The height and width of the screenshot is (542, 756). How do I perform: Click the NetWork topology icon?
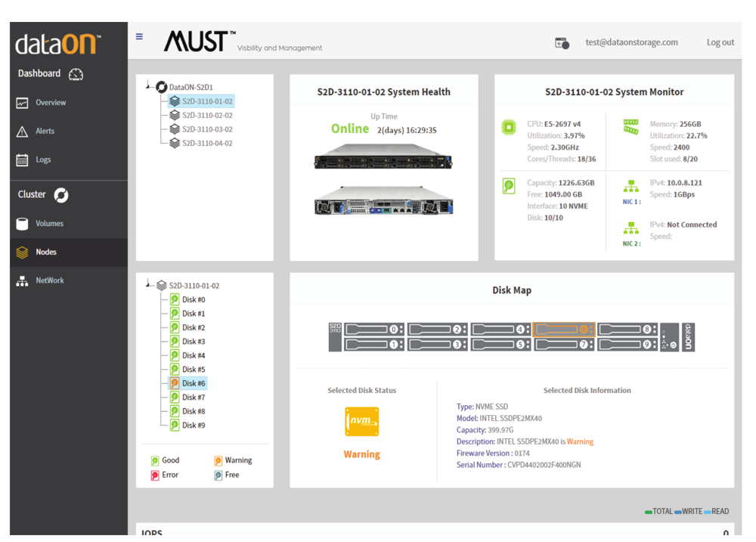[22, 281]
